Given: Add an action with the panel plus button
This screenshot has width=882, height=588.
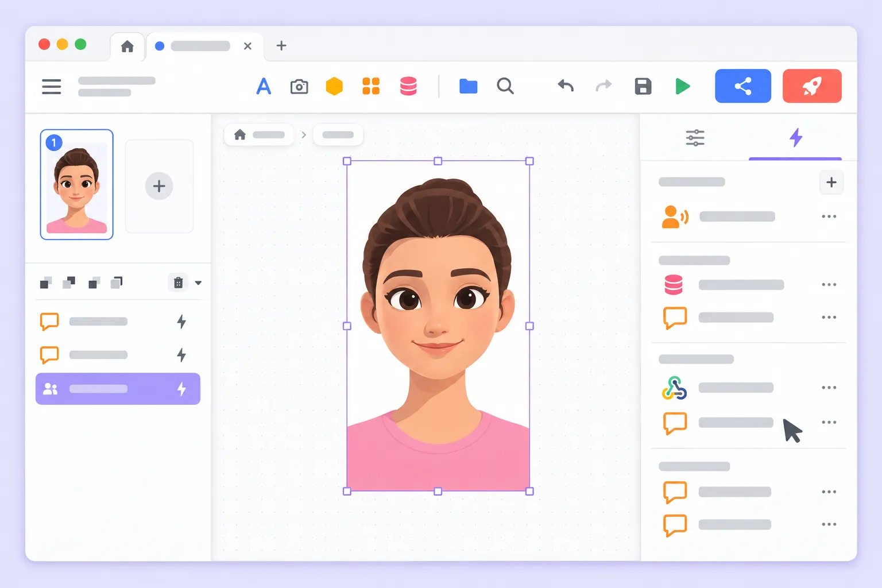Looking at the screenshot, I should coord(831,183).
